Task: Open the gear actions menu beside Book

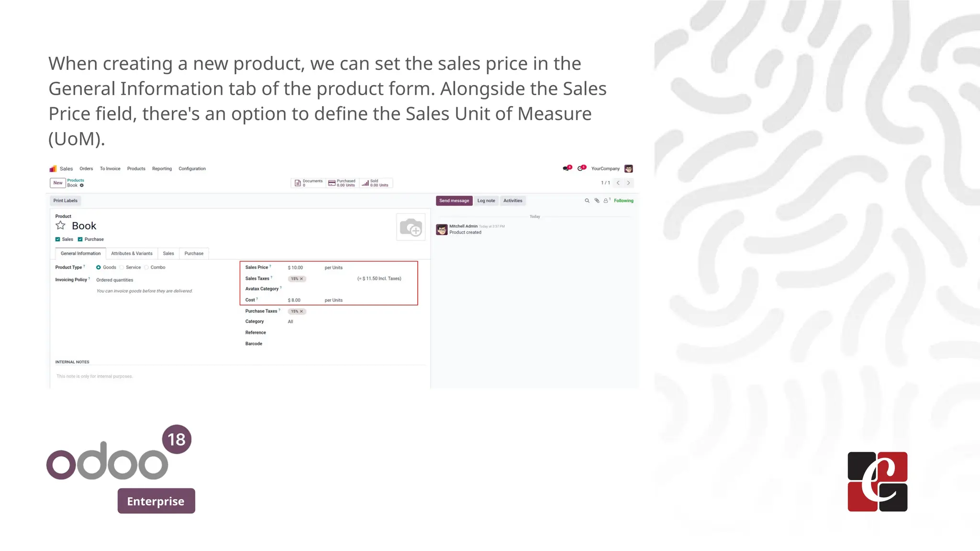Action: [82, 186]
